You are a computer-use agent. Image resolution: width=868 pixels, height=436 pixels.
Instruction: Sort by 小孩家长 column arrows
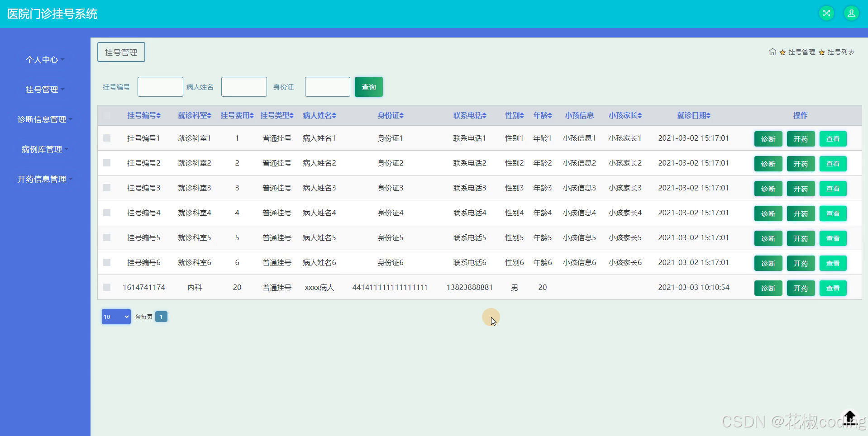click(x=640, y=116)
